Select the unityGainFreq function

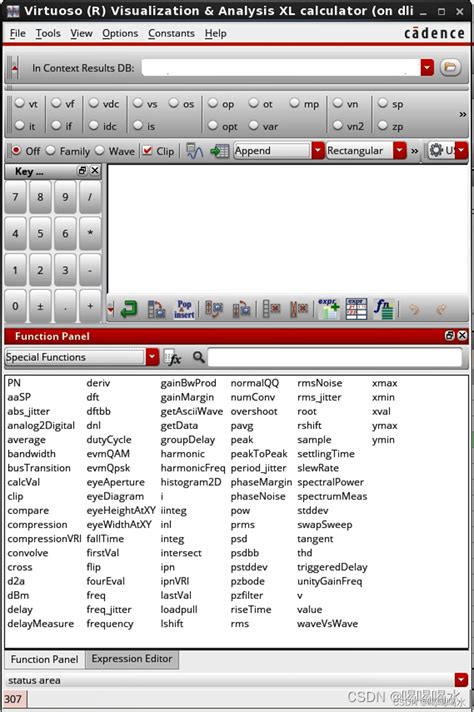(x=330, y=581)
